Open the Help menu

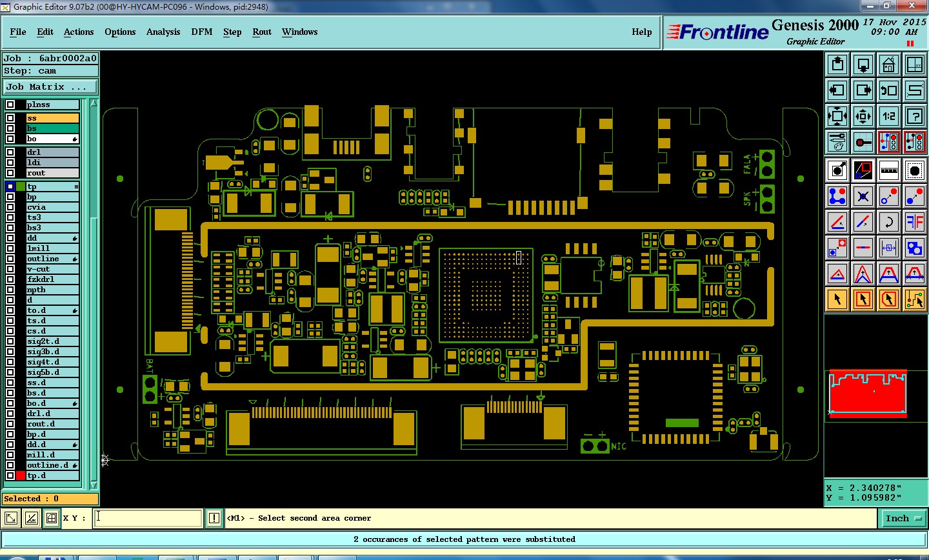tap(642, 32)
